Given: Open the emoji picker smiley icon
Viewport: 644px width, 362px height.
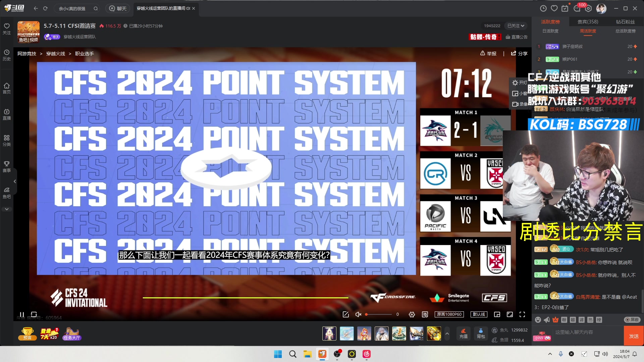Looking at the screenshot, I should [538, 320].
